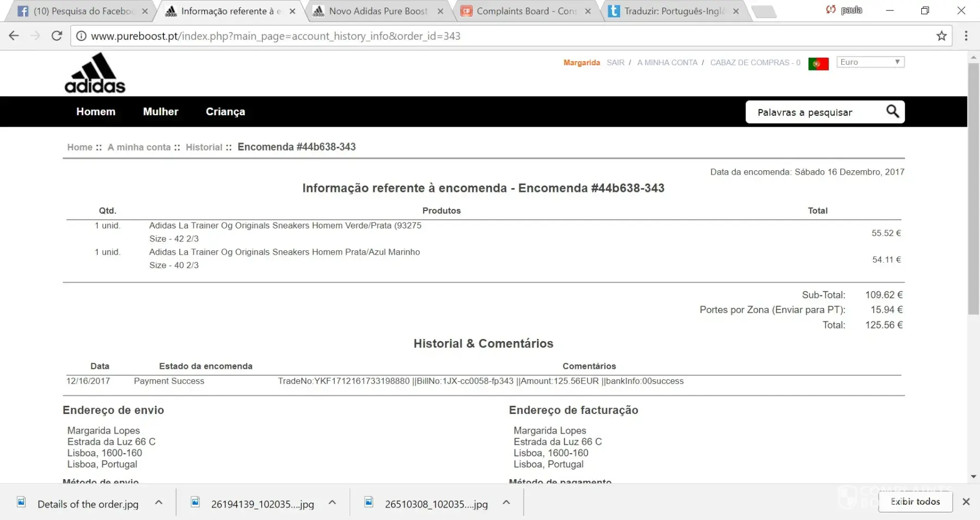Screen dimensions: 980x520
Task: Close the downloads bar
Action: tap(966, 502)
